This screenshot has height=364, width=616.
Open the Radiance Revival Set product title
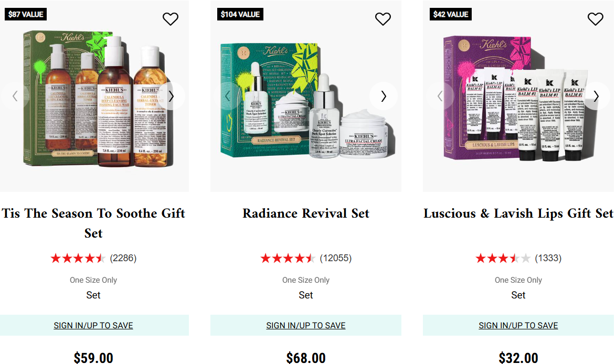coord(306,213)
